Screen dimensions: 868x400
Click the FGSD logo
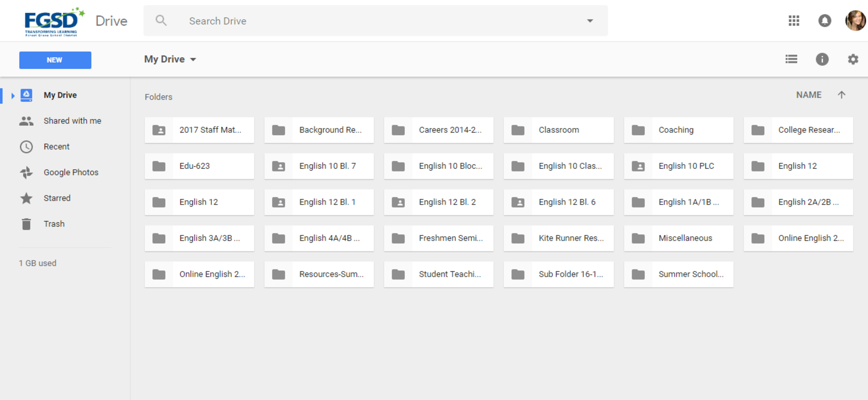point(52,21)
